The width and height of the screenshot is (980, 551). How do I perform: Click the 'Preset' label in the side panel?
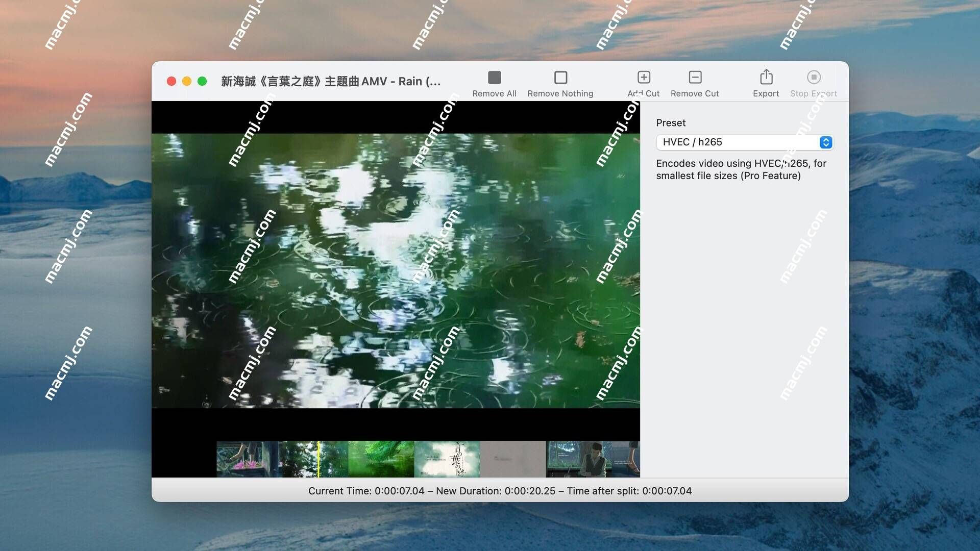point(670,123)
